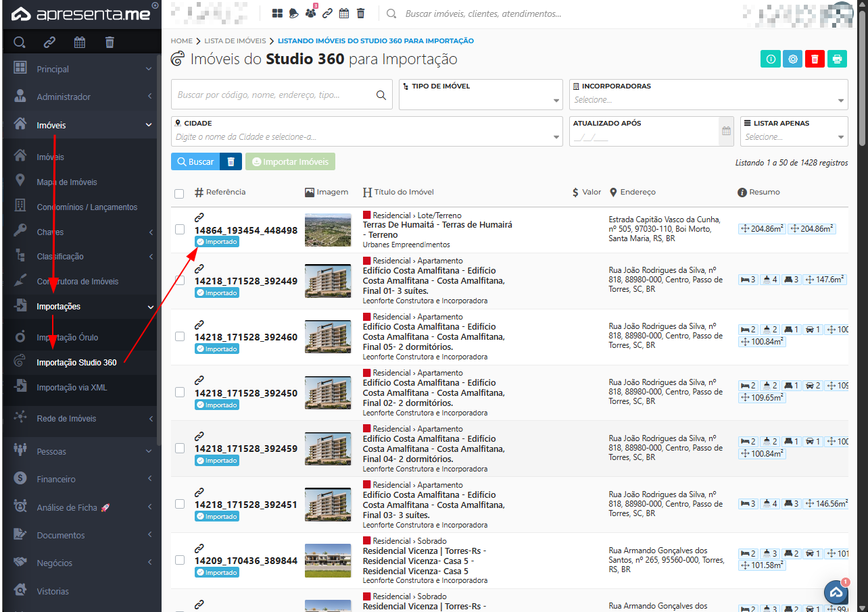The height and width of the screenshot is (612, 868).
Task: Click the teal info button in page header
Action: [770, 59]
